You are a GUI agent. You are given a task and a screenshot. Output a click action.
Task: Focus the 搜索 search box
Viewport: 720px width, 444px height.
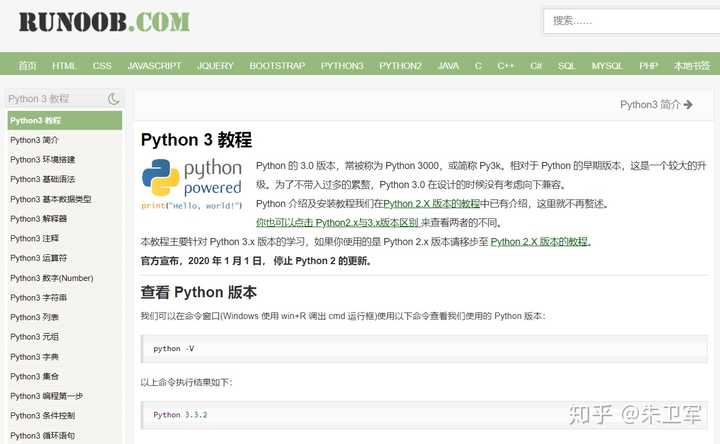click(631, 21)
